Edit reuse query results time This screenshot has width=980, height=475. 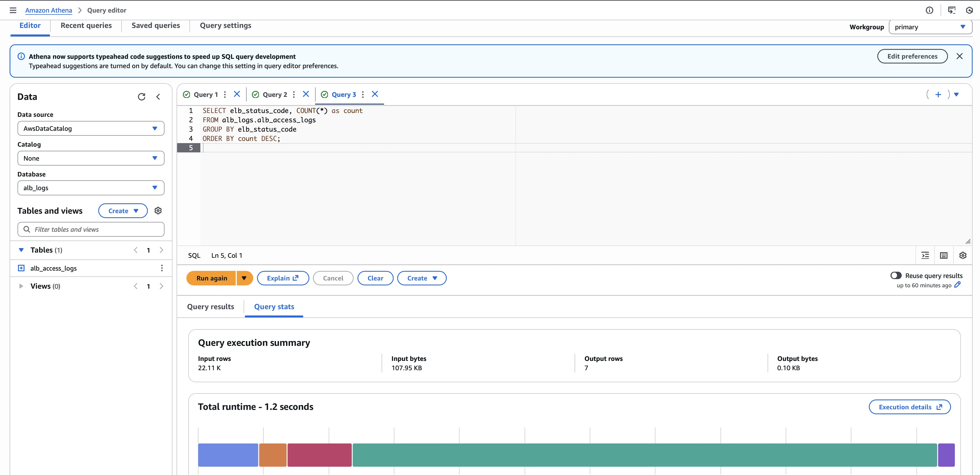[x=958, y=285]
